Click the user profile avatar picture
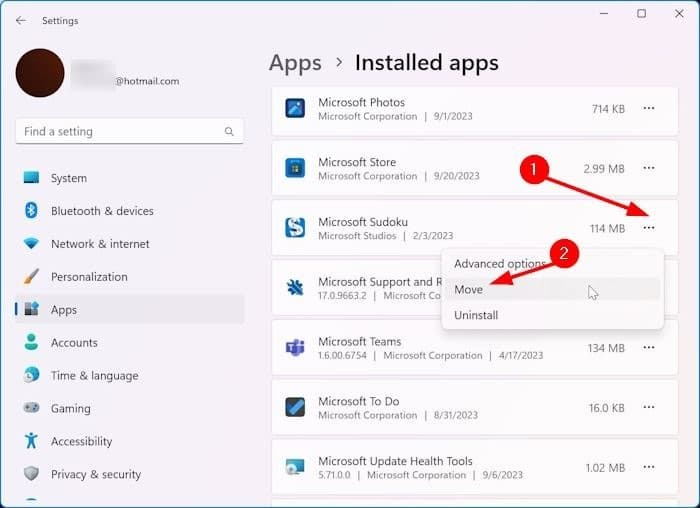This screenshot has width=700, height=508. point(40,73)
